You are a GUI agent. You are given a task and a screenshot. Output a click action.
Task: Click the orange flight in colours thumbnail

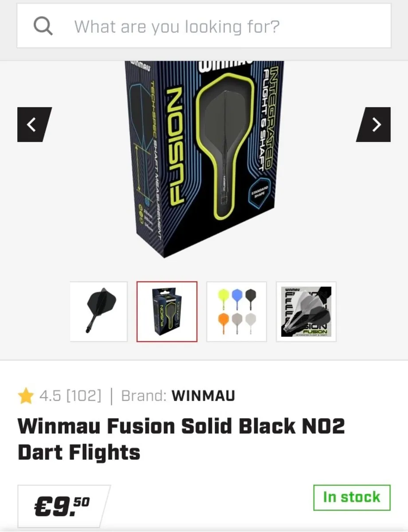click(x=224, y=323)
